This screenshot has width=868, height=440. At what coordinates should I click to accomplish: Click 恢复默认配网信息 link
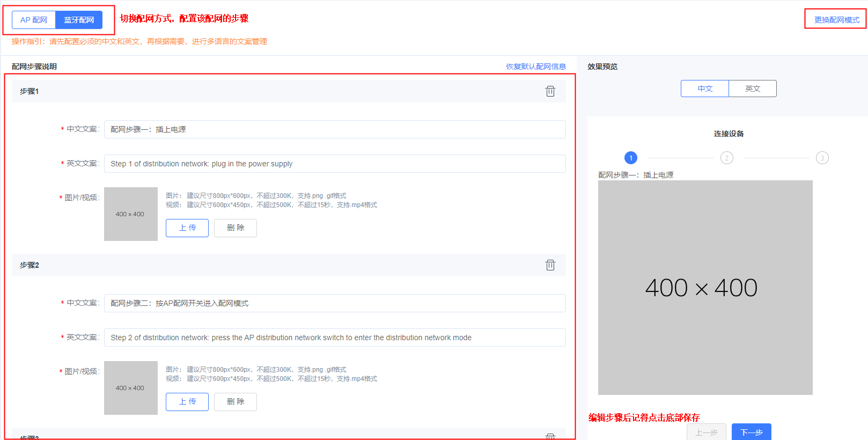(x=536, y=67)
